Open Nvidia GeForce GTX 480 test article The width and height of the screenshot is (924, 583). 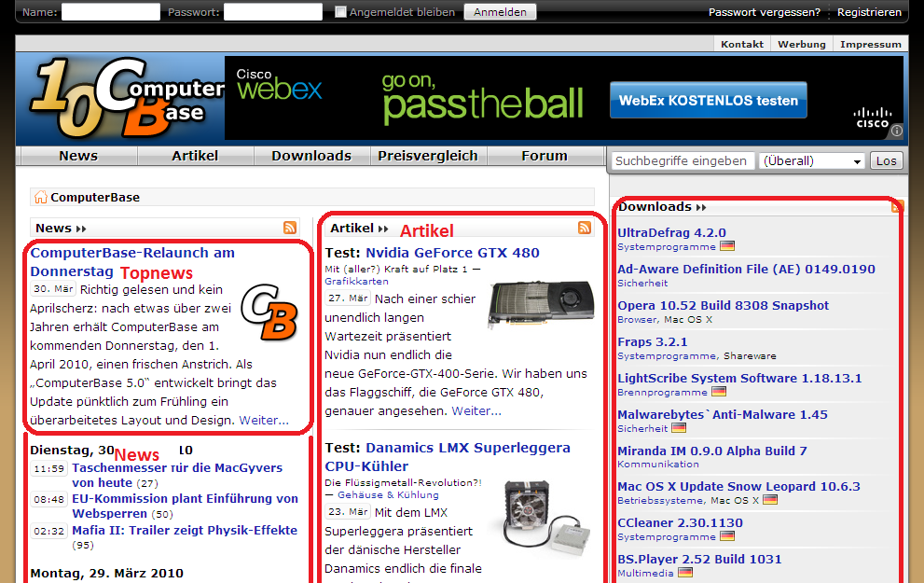point(452,253)
